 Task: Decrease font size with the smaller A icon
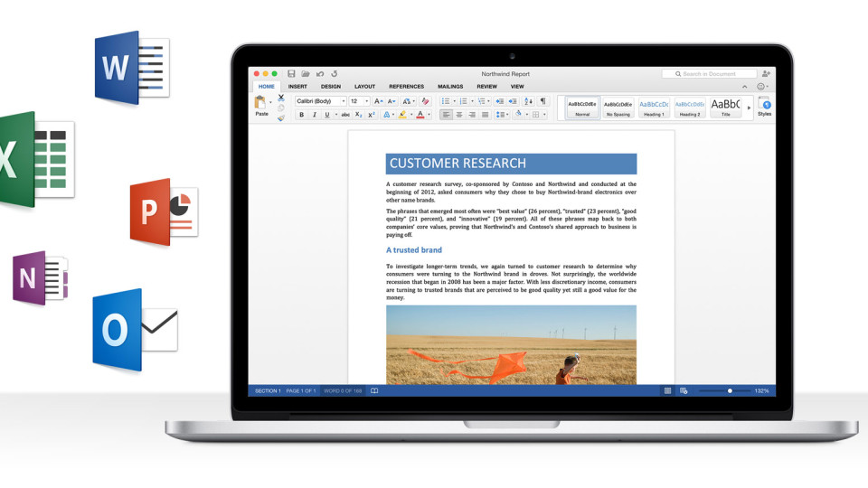point(391,101)
